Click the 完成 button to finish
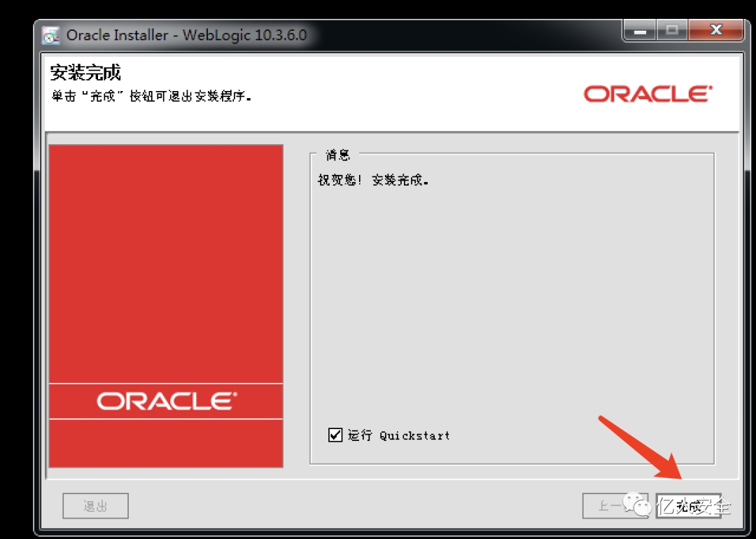The width and height of the screenshot is (756, 539). pos(688,505)
